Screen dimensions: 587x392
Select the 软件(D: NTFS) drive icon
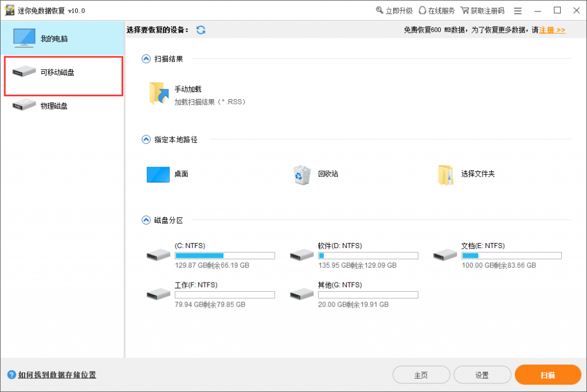(x=302, y=255)
